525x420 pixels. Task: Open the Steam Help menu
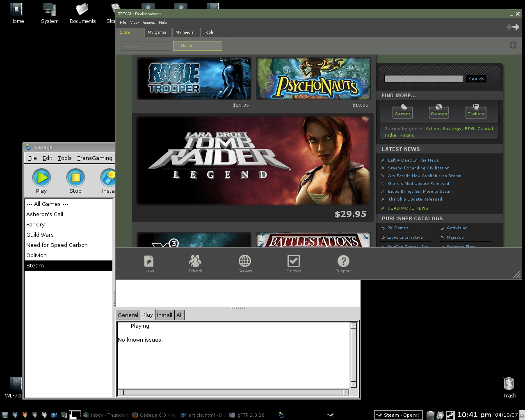(x=163, y=23)
